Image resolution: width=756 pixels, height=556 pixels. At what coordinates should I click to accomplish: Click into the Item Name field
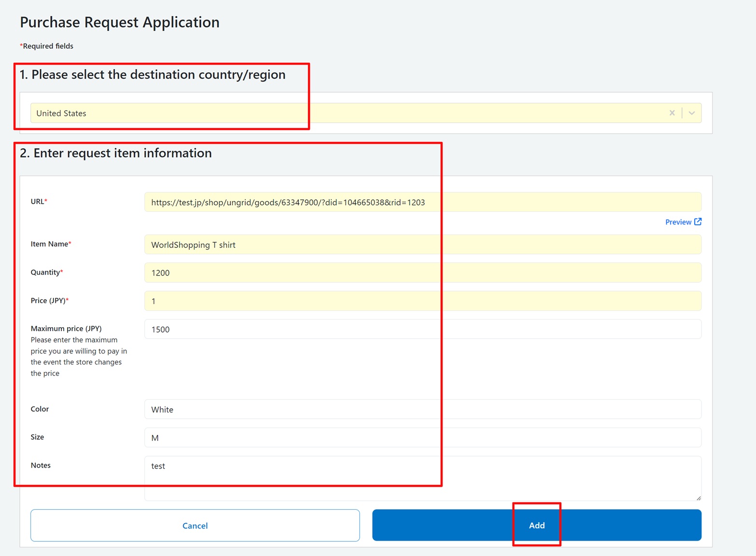(x=422, y=245)
